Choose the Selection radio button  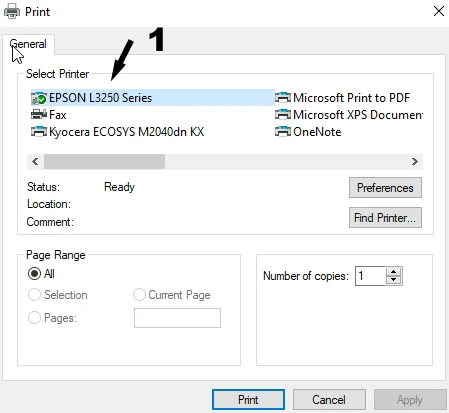[x=34, y=295]
